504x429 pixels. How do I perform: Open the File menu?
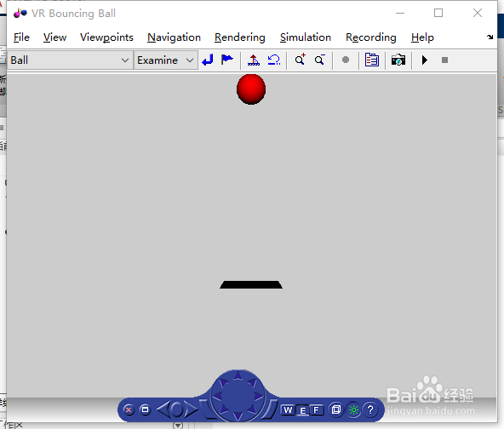point(21,37)
